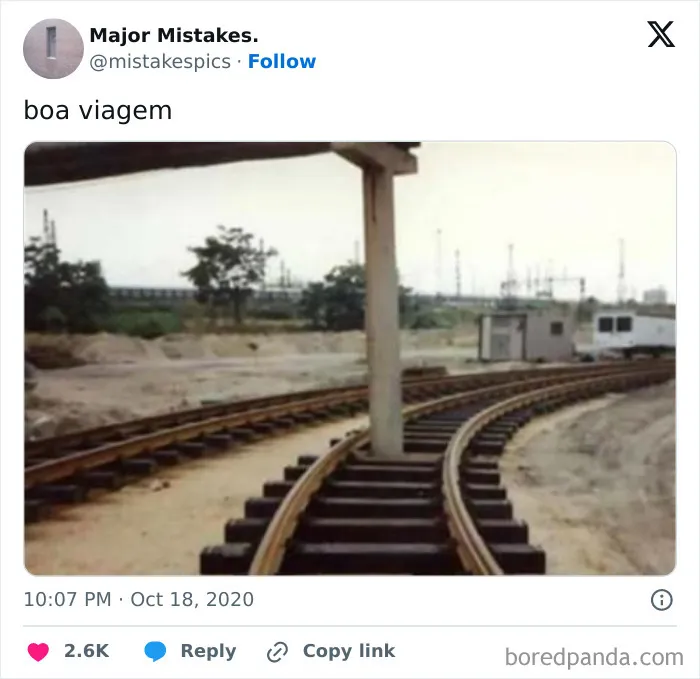The image size is (700, 679).
Task: Open the 2.6K likes count
Action: click(86, 651)
